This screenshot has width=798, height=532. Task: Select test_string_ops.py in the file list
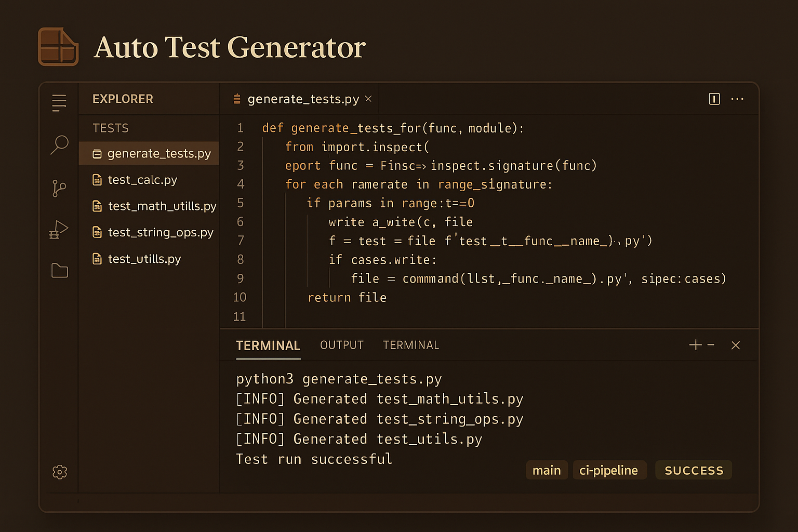tap(161, 232)
